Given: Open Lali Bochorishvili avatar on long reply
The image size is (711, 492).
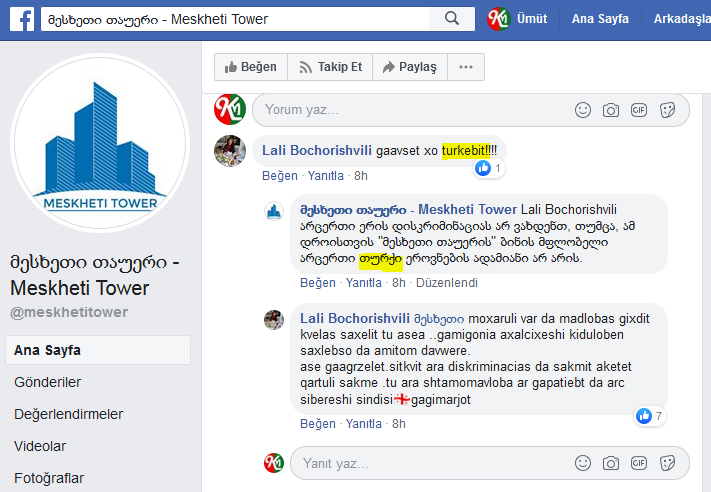Looking at the screenshot, I should (x=274, y=320).
